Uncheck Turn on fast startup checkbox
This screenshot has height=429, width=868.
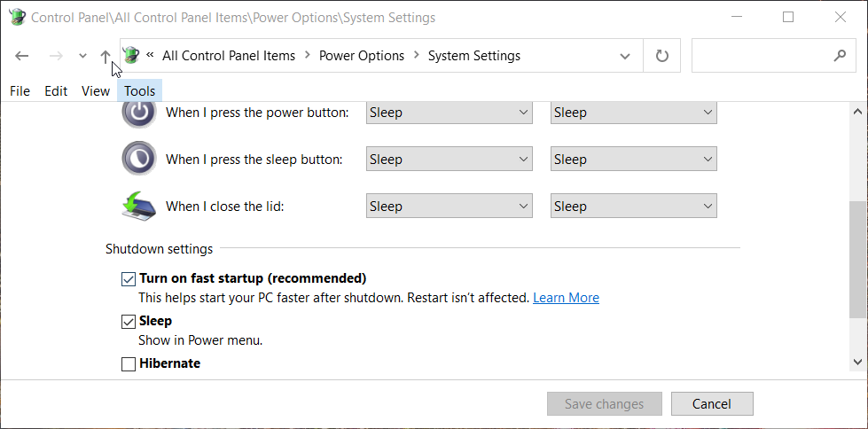(129, 278)
